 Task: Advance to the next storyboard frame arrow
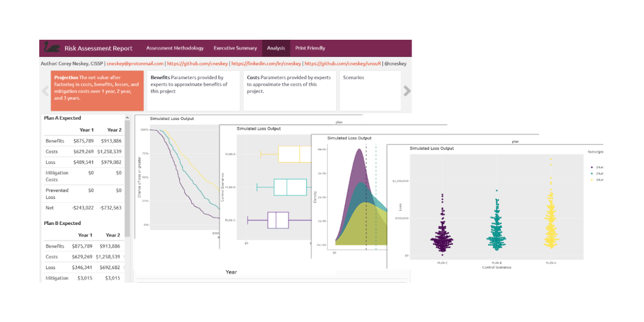click(x=407, y=91)
